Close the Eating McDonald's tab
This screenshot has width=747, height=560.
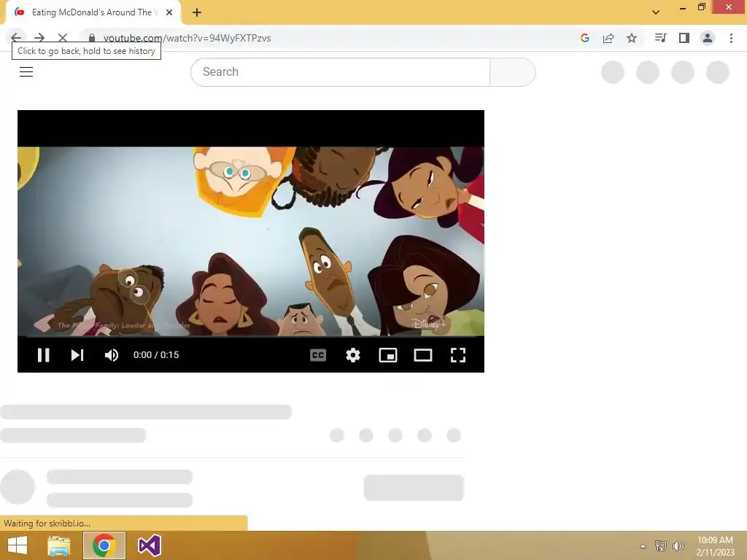169,12
